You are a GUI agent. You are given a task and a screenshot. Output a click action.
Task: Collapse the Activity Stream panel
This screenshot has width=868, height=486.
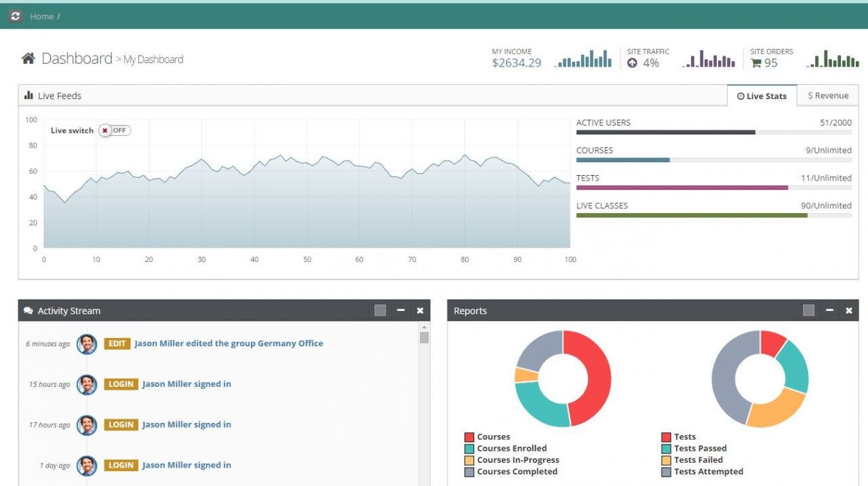[401, 310]
